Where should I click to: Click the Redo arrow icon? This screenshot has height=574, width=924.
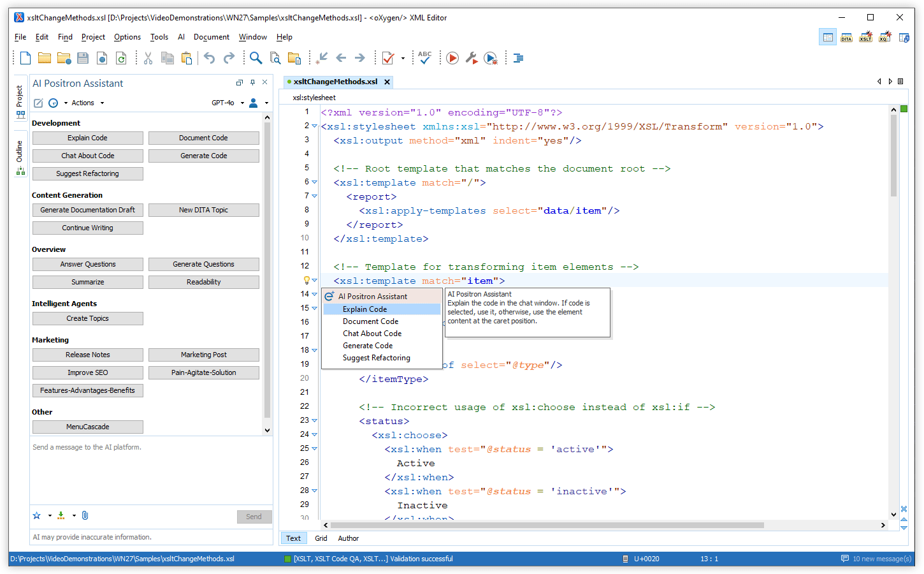(229, 58)
